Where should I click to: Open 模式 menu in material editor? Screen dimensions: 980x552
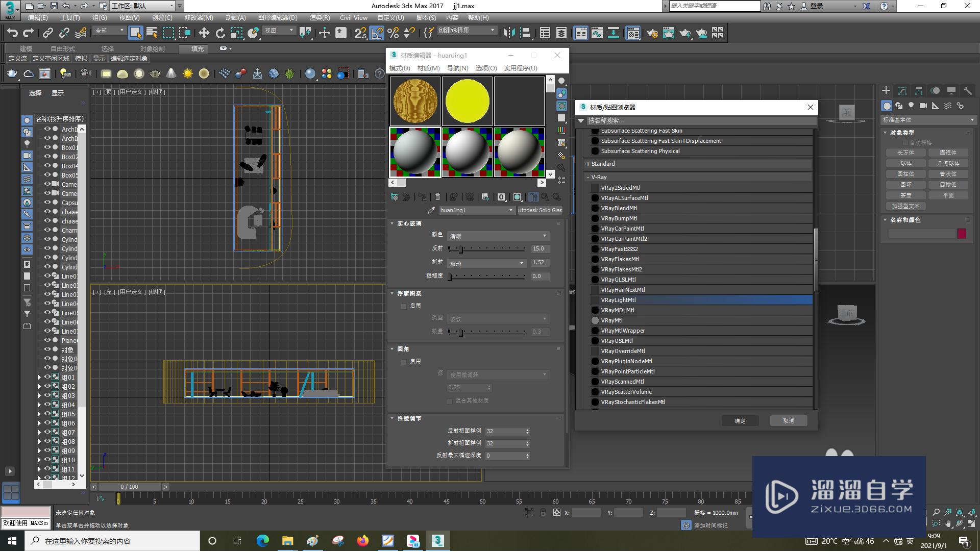(x=398, y=67)
